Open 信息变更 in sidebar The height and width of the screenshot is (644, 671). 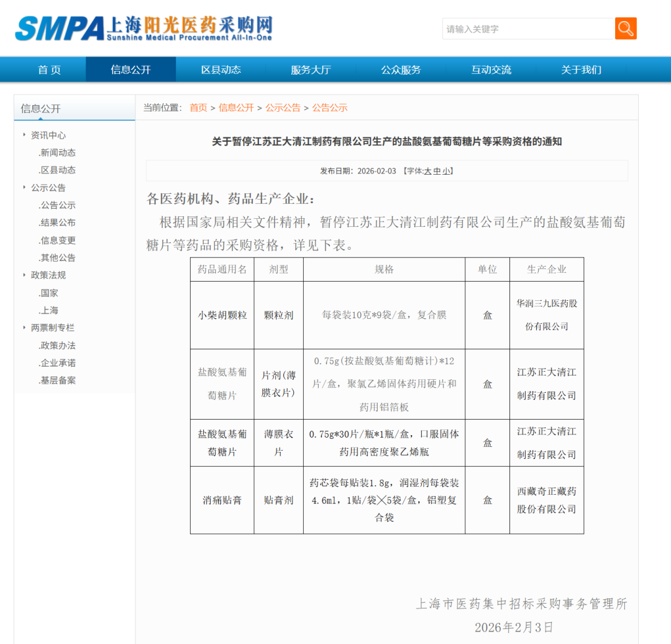click(x=57, y=240)
